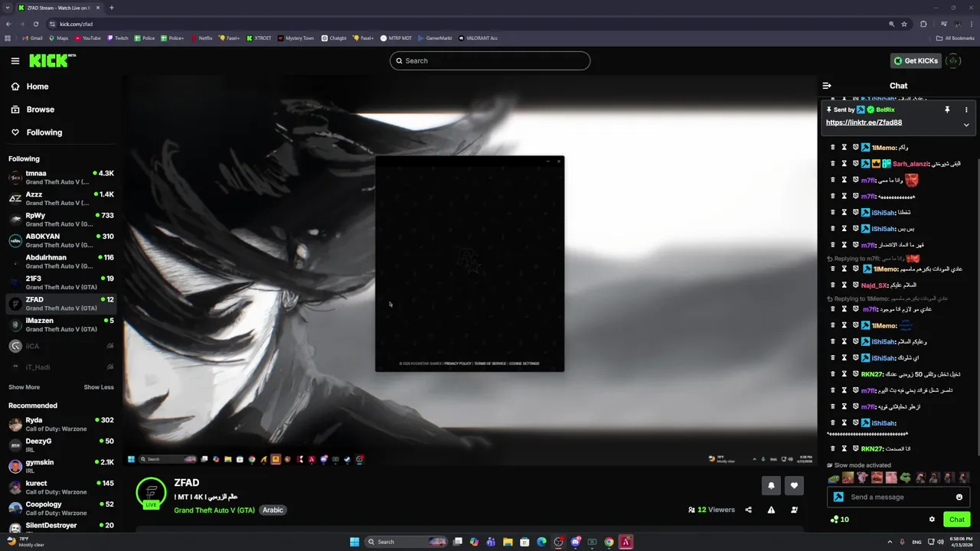The width and height of the screenshot is (980, 551).
Task: Click the channel points 10 counter
Action: point(839,519)
